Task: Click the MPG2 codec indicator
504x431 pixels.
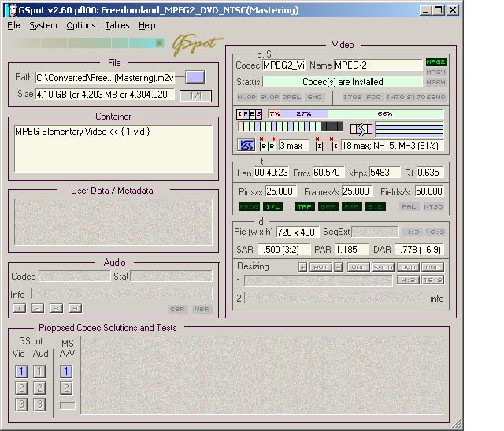Action: coord(435,61)
